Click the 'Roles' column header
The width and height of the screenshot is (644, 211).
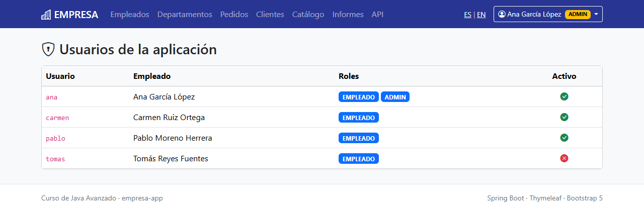[349, 76]
